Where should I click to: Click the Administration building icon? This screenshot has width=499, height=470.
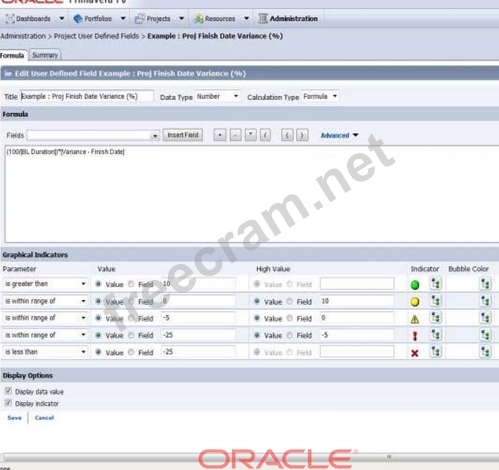(x=263, y=18)
